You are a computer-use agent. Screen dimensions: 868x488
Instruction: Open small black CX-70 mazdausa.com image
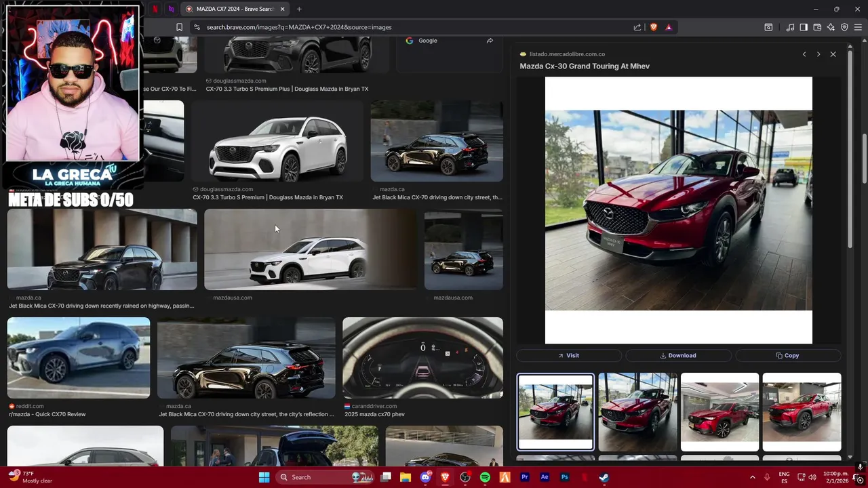click(463, 249)
